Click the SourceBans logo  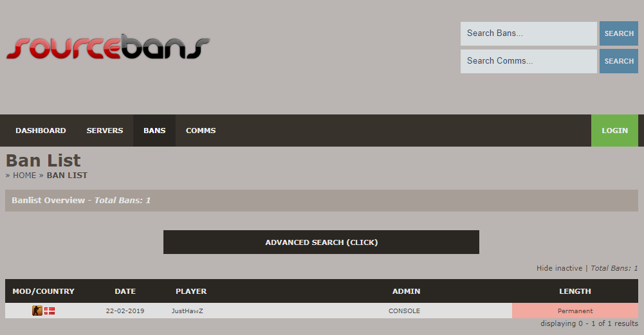[x=108, y=47]
